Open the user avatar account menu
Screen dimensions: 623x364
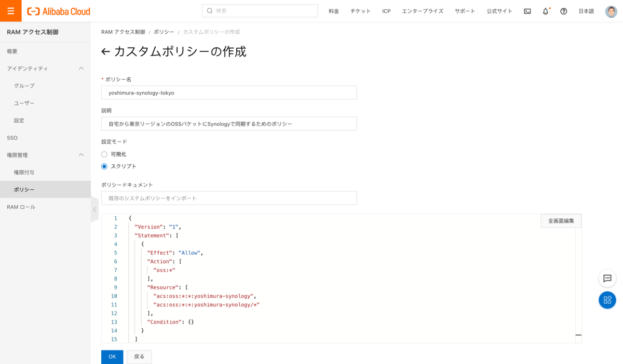click(611, 11)
